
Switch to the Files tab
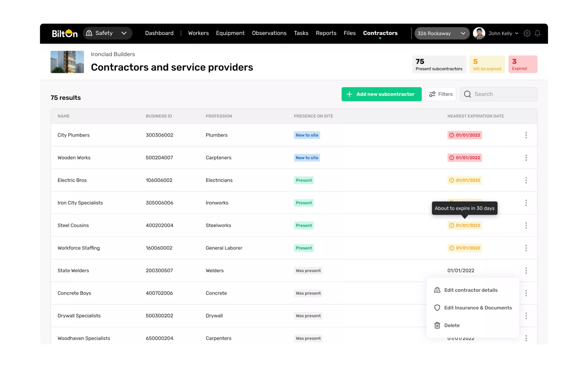tap(350, 33)
